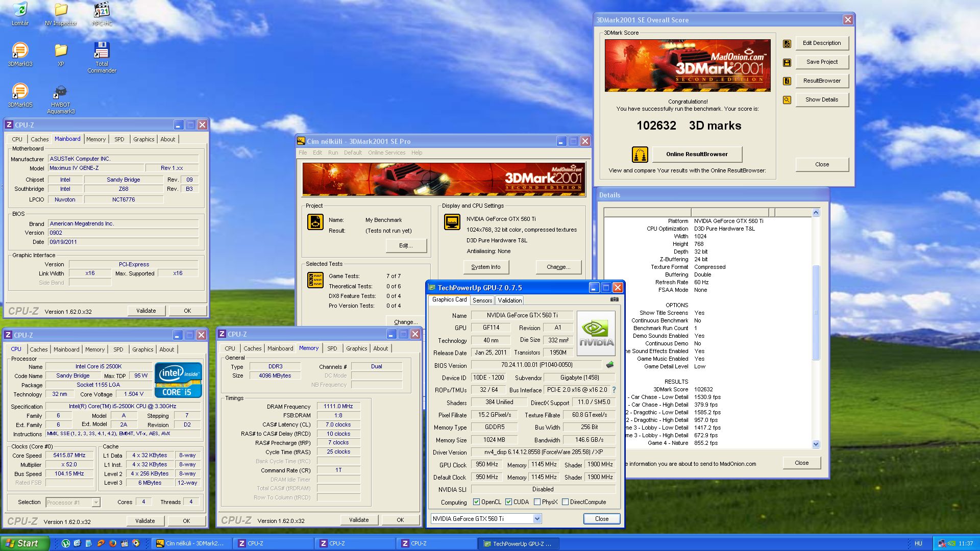Open the SPD tab in the Memory CPU-Z window
The height and width of the screenshot is (551, 980).
[332, 348]
